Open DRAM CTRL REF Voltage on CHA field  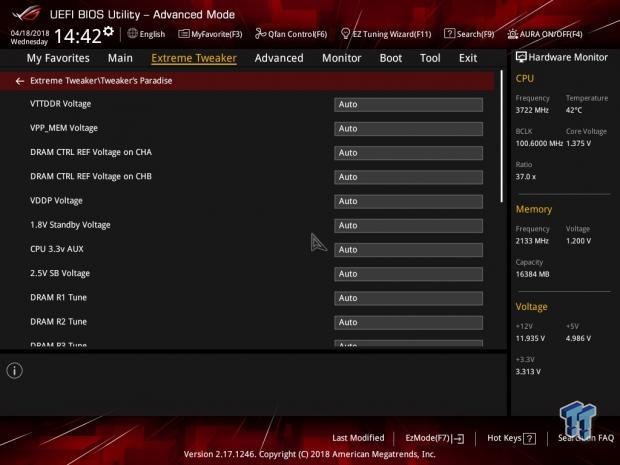[408, 153]
